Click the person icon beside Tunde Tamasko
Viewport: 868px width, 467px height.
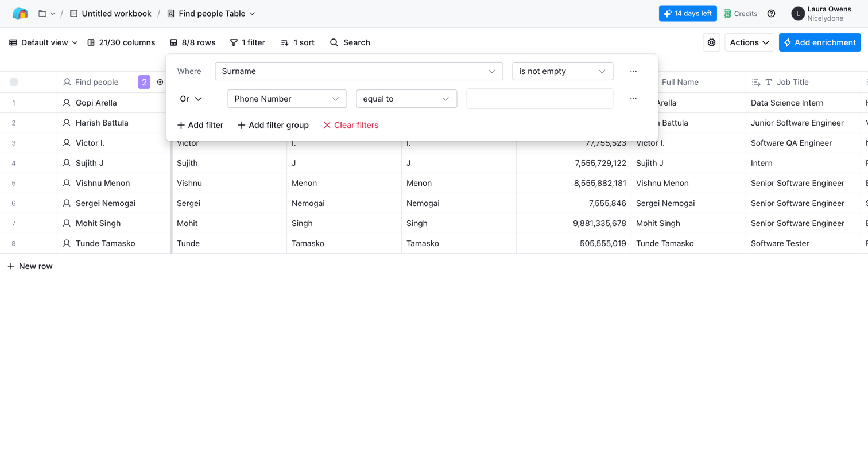67,243
